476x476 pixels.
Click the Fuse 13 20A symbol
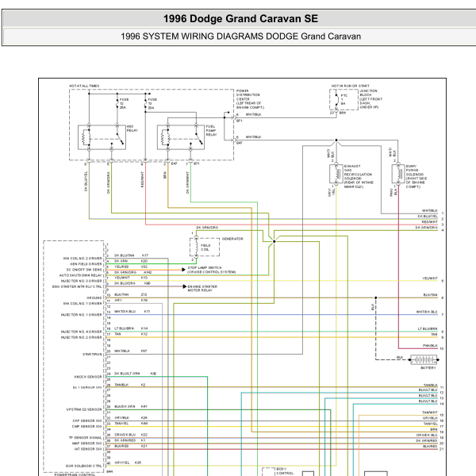point(145,103)
